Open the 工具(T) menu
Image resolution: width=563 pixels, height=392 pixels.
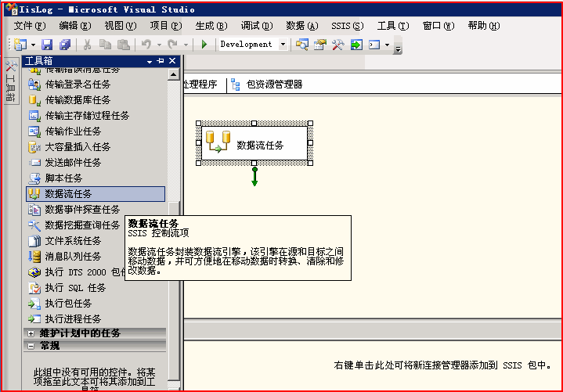[393, 26]
